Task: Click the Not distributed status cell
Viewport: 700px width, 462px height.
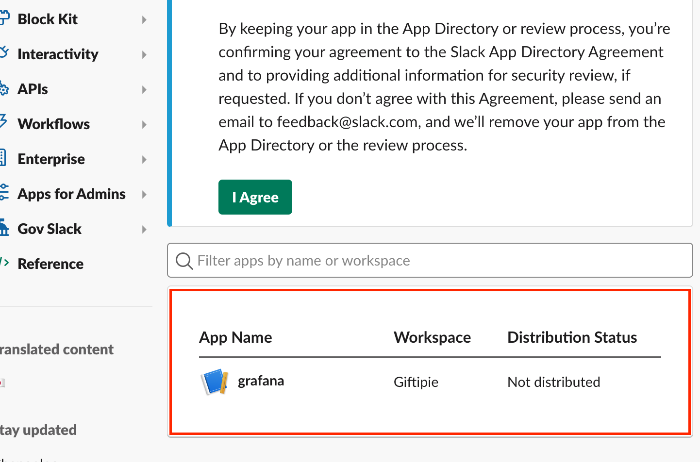Action: [554, 382]
